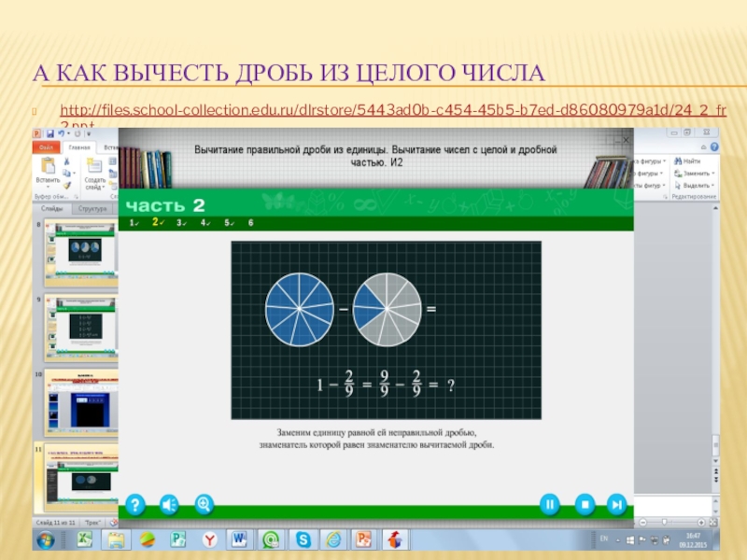
Task: Go to part 6 of the lesson
Action: 250,223
